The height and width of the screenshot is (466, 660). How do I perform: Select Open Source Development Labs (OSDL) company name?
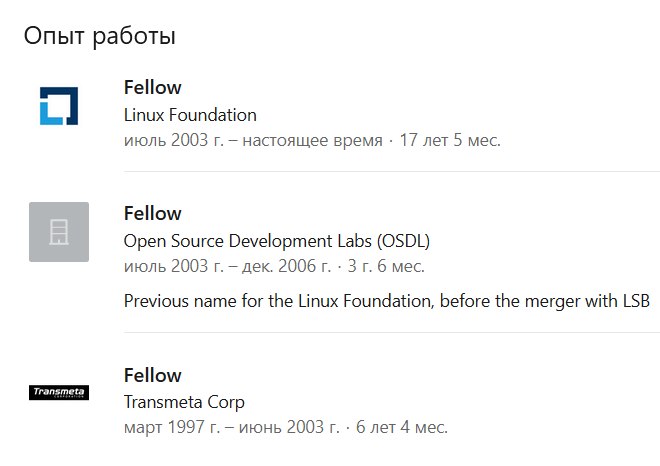[x=277, y=241]
